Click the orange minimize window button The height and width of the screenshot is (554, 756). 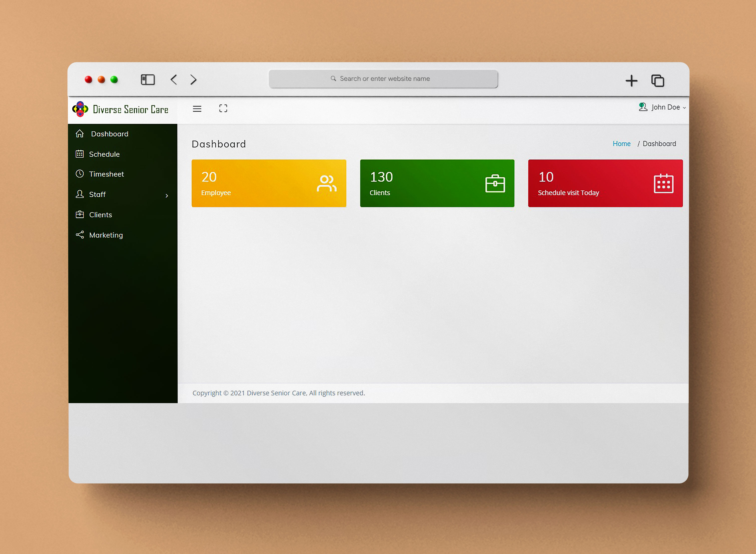point(101,80)
